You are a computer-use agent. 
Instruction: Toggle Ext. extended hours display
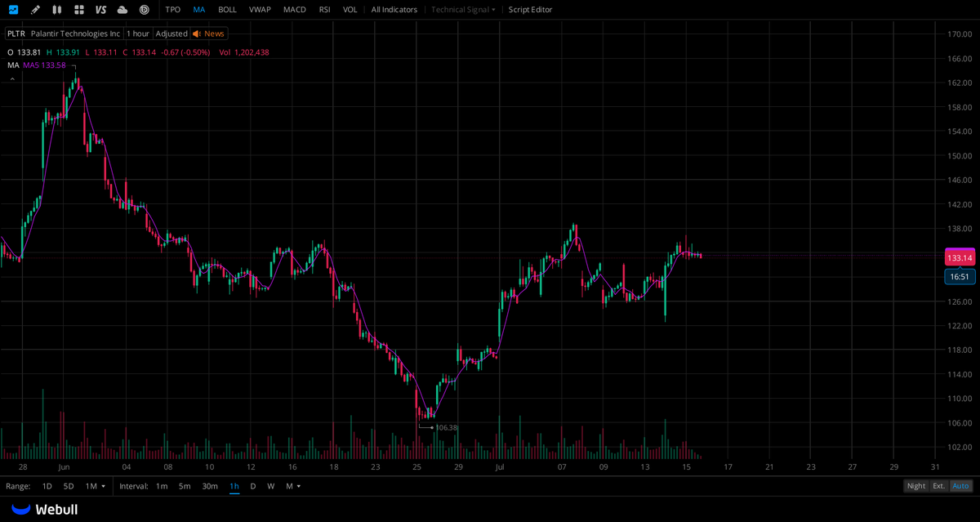tap(939, 486)
